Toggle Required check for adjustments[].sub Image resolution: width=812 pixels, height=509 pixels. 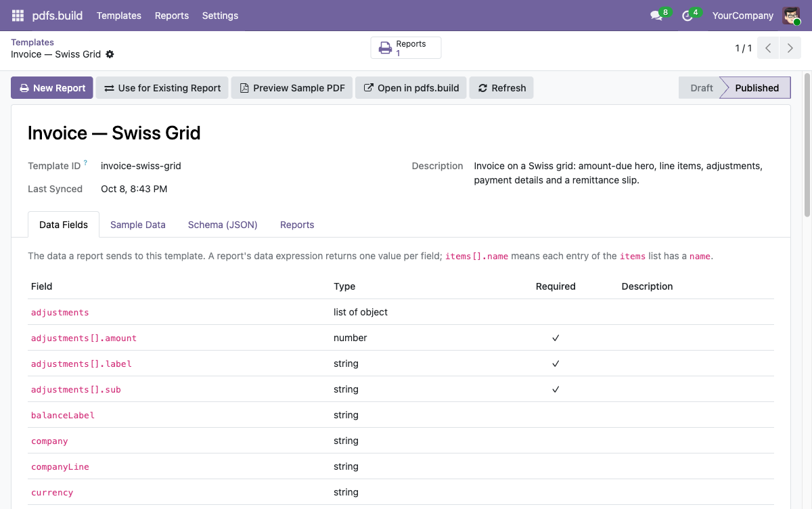point(556,389)
